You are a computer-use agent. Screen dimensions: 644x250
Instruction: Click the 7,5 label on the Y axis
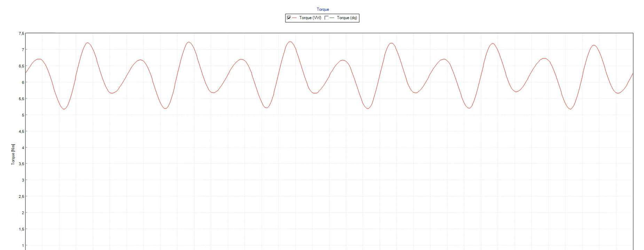pos(22,33)
